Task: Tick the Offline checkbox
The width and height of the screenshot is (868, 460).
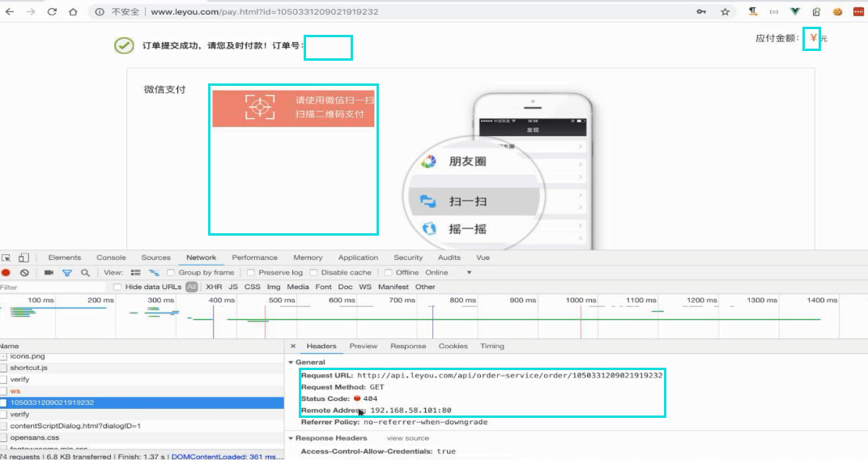Action: tap(388, 272)
